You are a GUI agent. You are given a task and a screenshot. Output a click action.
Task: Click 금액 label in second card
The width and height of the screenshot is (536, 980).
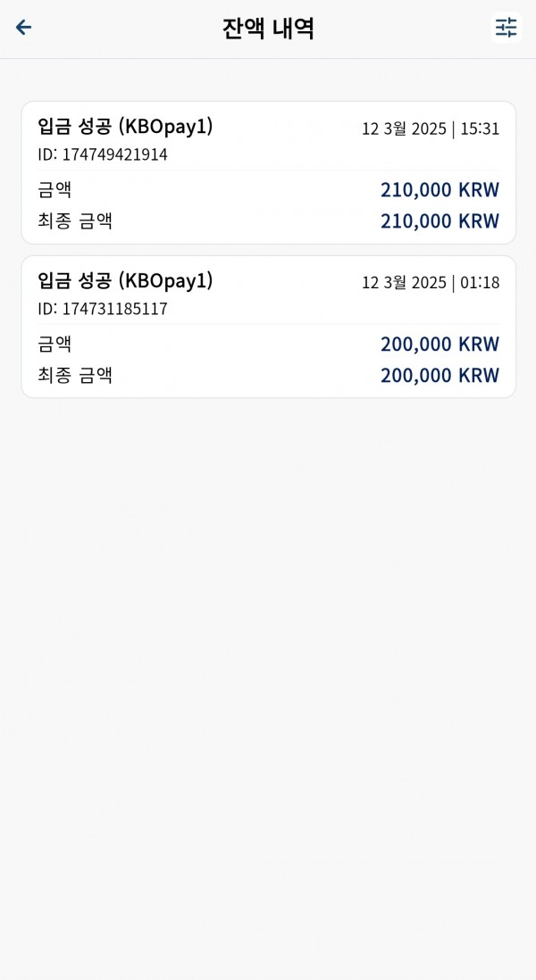click(54, 344)
